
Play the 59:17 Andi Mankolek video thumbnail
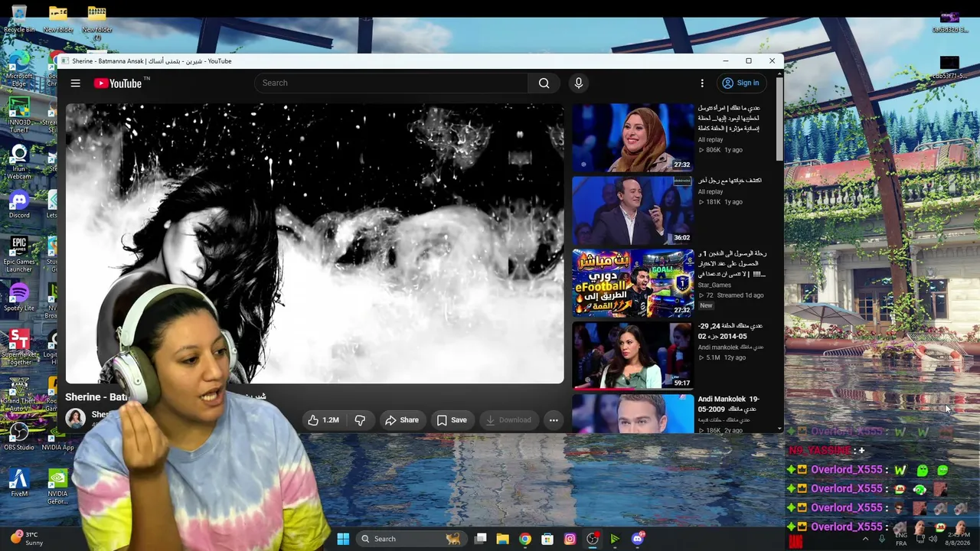coord(632,356)
